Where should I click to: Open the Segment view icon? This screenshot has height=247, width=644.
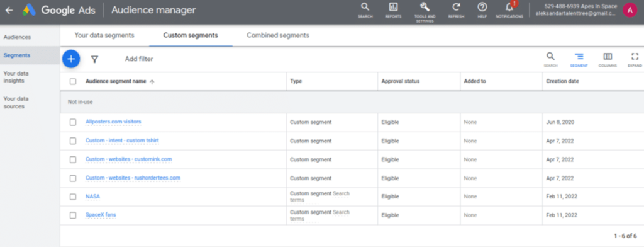pyautogui.click(x=579, y=59)
